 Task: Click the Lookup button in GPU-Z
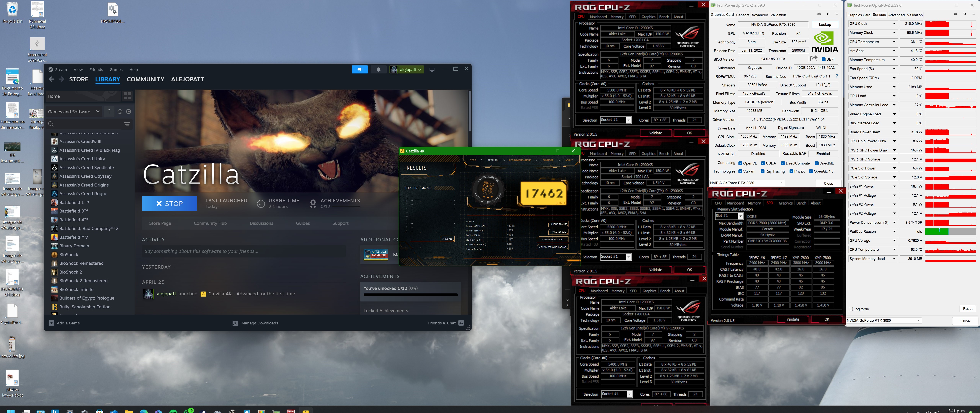click(x=825, y=24)
